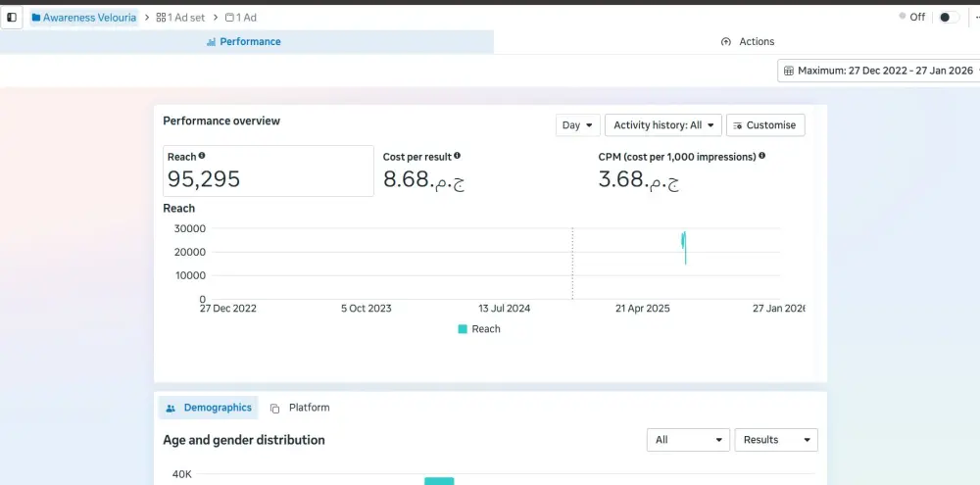This screenshot has height=485, width=980.
Task: Click the 27 Dec 2022 axis label
Action: pyautogui.click(x=228, y=308)
